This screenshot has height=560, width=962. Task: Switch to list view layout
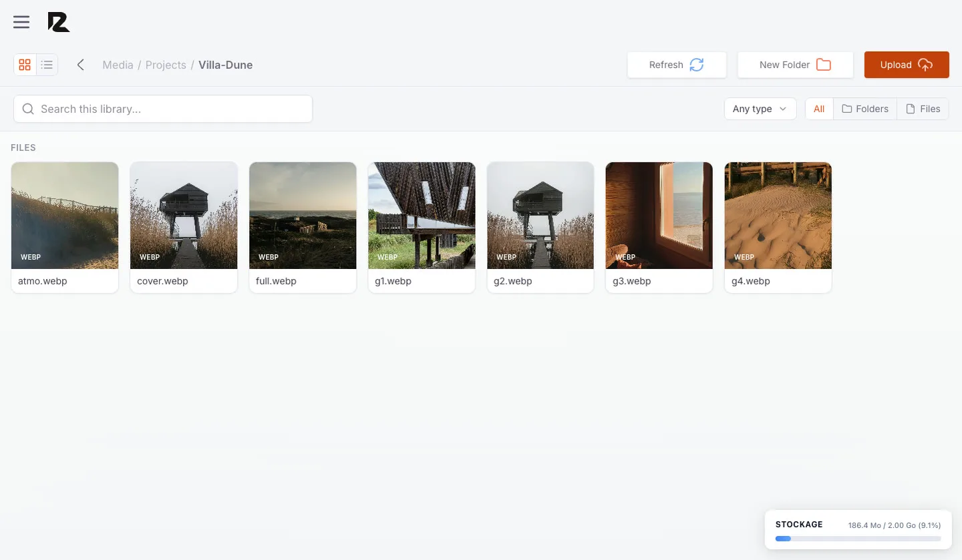tap(47, 65)
